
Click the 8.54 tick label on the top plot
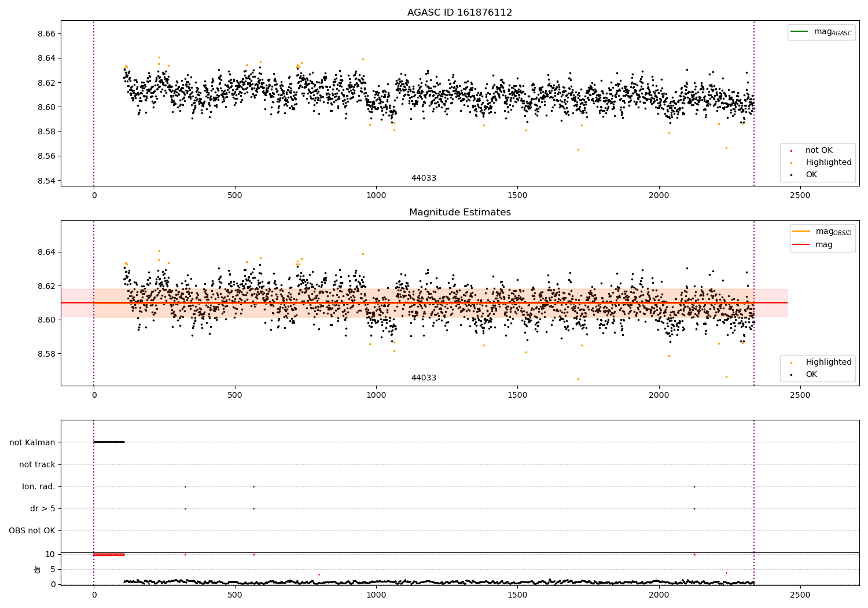[x=46, y=181]
